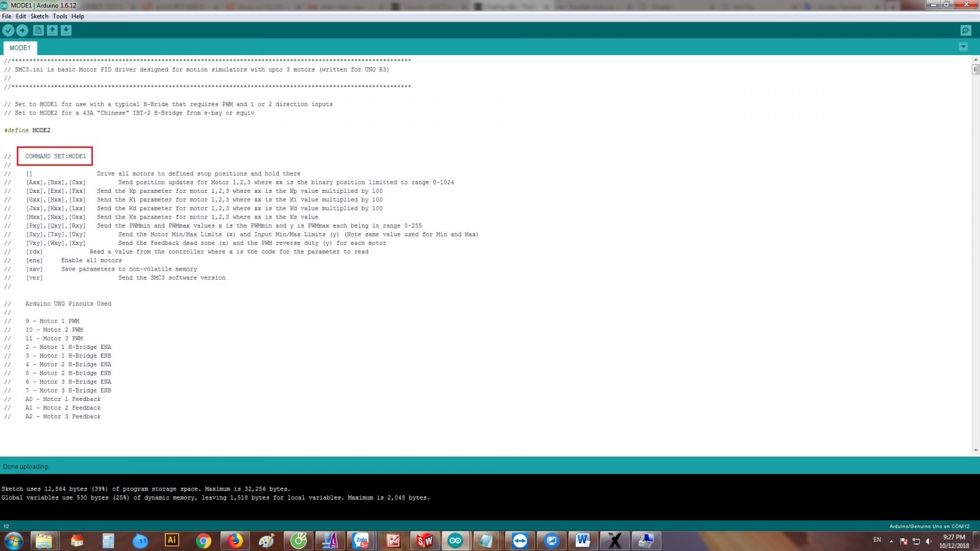
Task: Click the taskbar clock showing 9:27 PM
Action: tap(954, 541)
